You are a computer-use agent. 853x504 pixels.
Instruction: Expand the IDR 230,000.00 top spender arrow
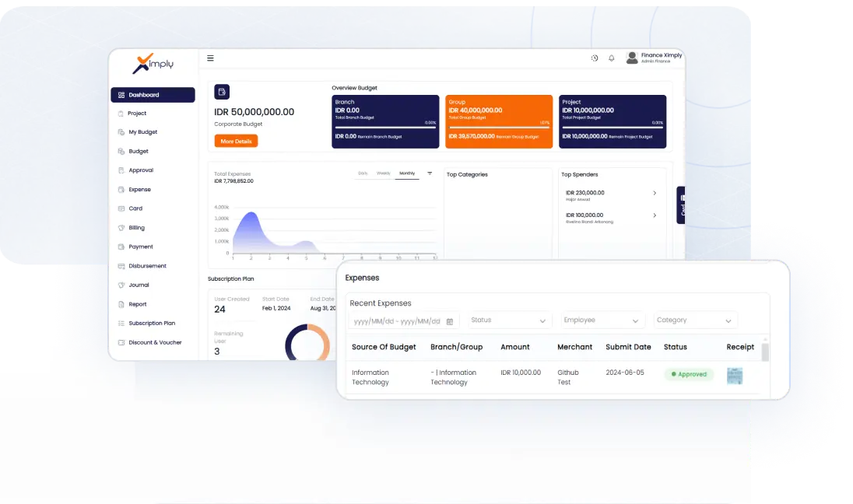pos(655,193)
